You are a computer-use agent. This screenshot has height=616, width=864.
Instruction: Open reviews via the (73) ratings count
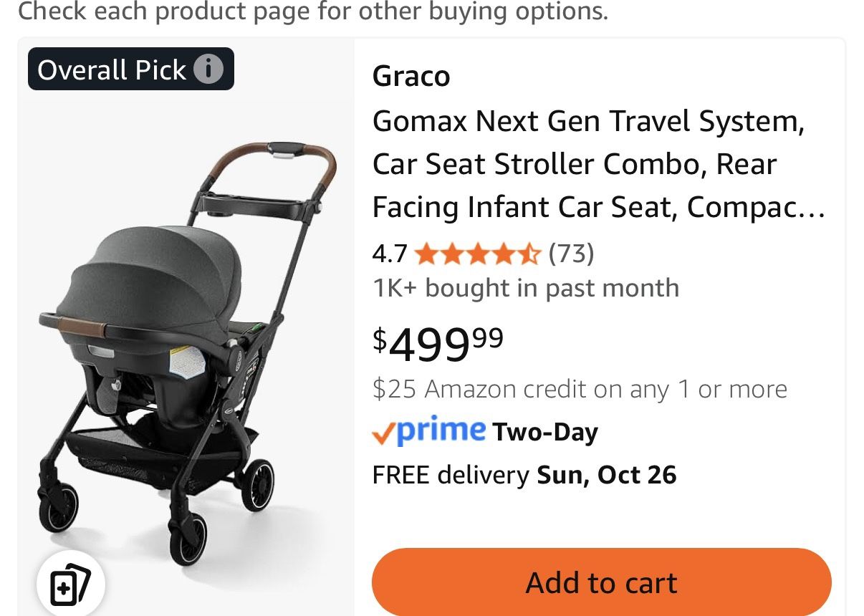point(571,253)
